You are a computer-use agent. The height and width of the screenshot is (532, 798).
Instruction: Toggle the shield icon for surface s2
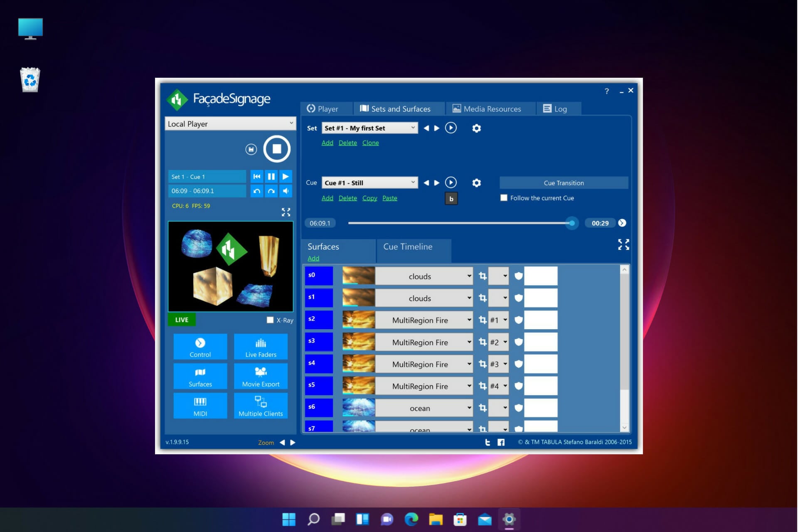click(518, 320)
